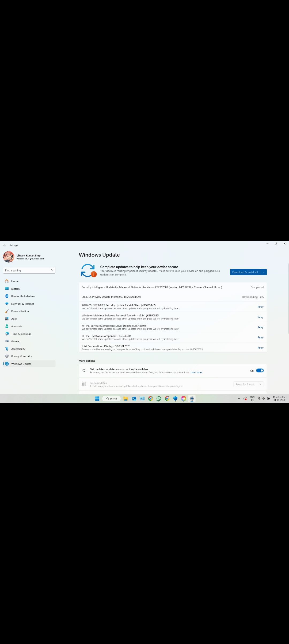This screenshot has width=289, height=644.
Task: Click the 2026-05 Preview Update KB5089573 row
Action: point(173,297)
